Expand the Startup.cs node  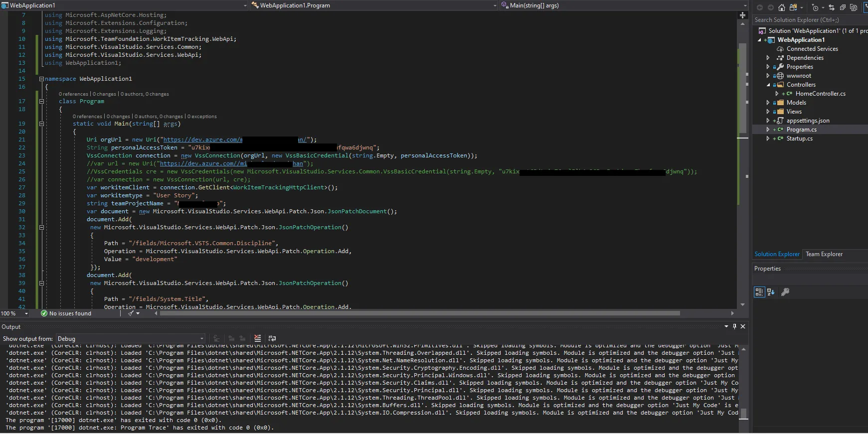click(768, 139)
